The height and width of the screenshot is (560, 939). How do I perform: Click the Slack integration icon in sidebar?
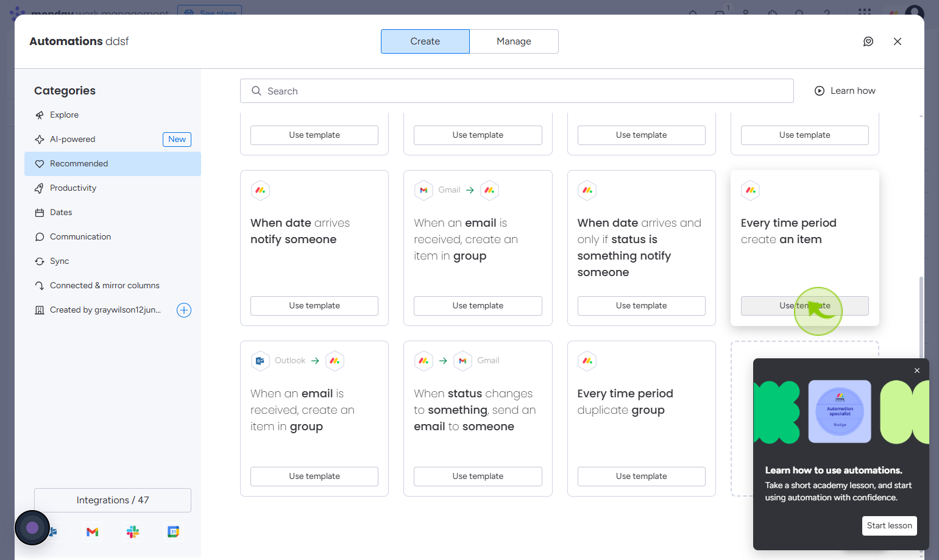[133, 532]
